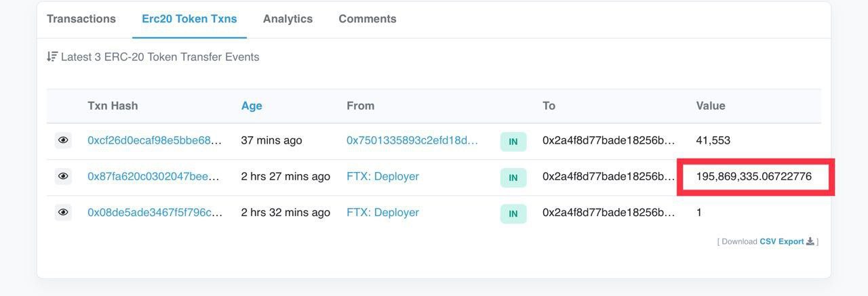Viewport: 868px width, 296px height.
Task: Click the Value column header
Action: click(711, 106)
